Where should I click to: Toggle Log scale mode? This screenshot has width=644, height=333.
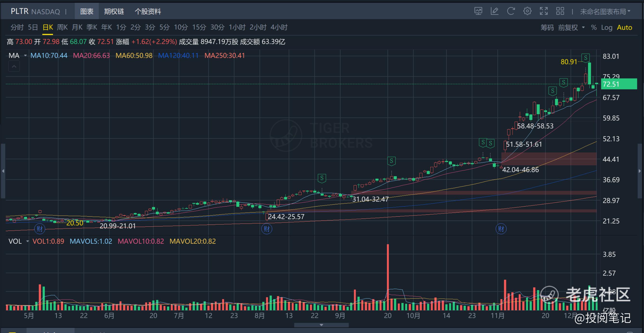click(606, 27)
